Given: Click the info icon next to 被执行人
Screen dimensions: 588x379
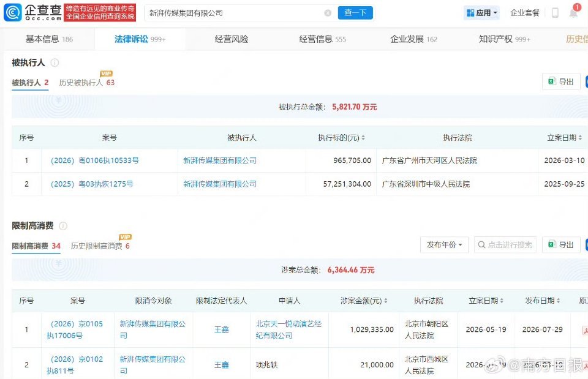Looking at the screenshot, I should [x=55, y=62].
